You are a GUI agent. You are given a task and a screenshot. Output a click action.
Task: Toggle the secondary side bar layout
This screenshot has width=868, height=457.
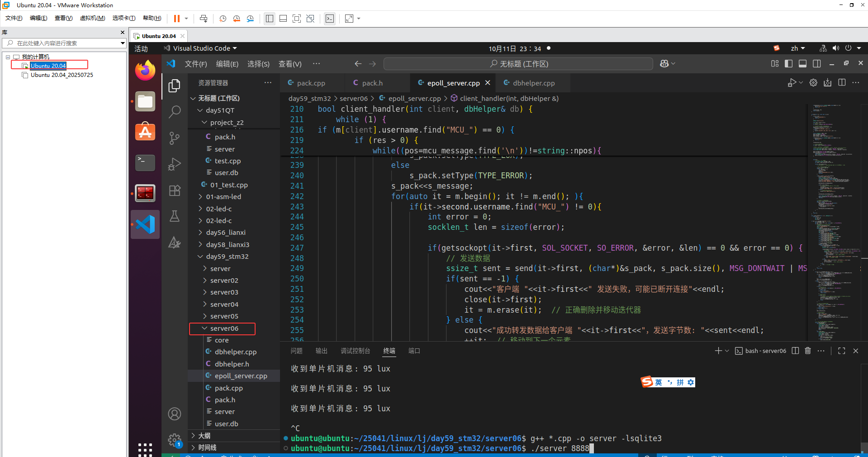click(817, 64)
